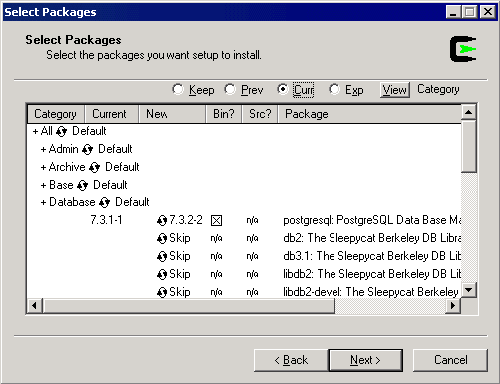This screenshot has height=384, width=500.
Task: Click the db3.1 package description
Action: [x=372, y=256]
